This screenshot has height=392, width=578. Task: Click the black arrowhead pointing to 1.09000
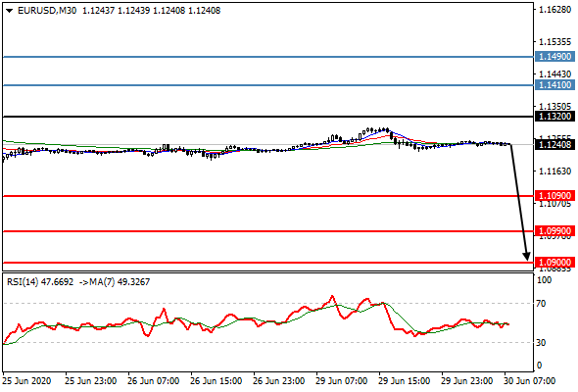pyautogui.click(x=527, y=257)
